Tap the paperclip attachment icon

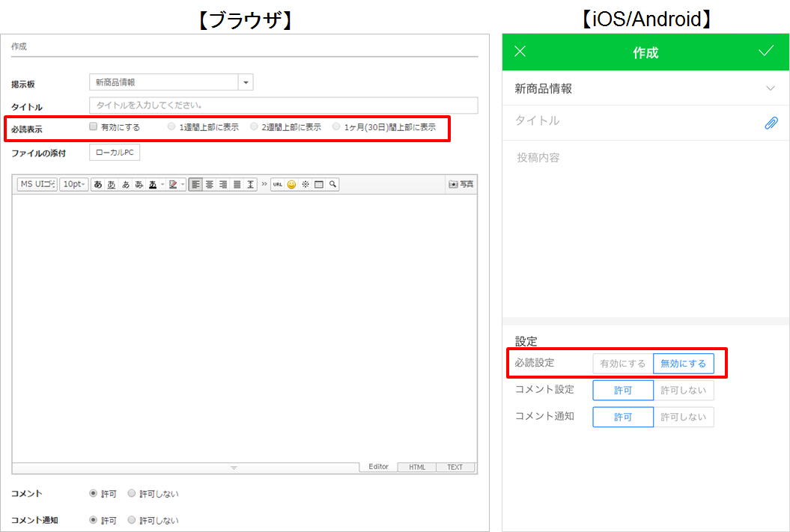pyautogui.click(x=771, y=123)
